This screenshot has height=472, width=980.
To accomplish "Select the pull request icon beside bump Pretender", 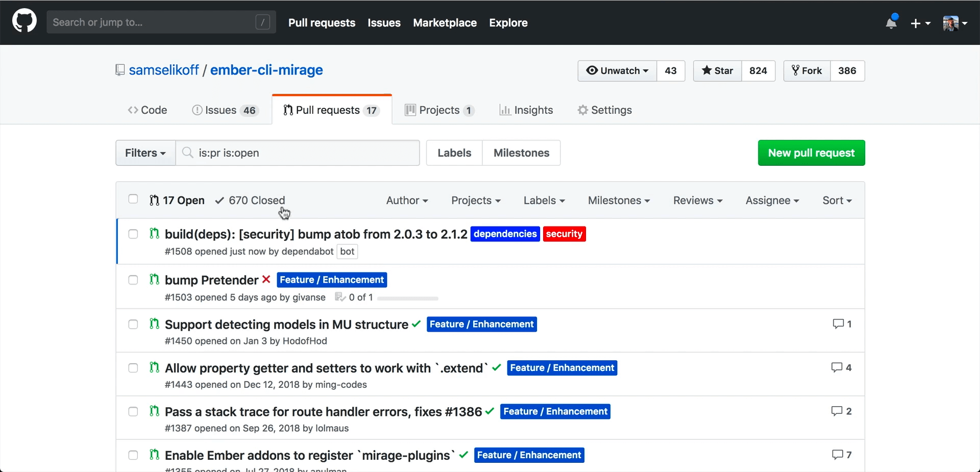I will coord(154,280).
